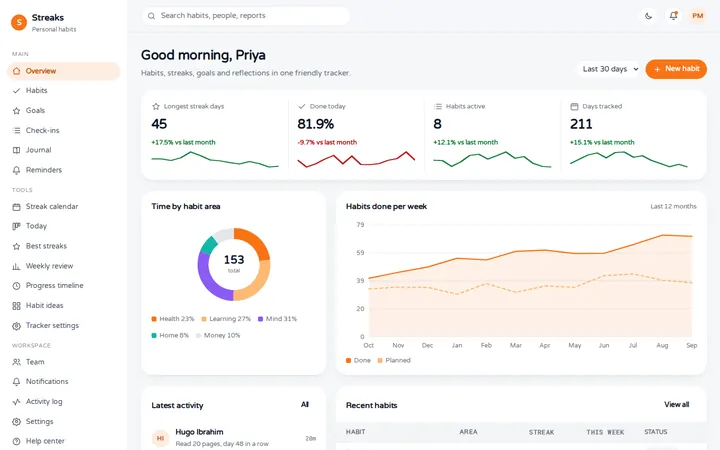
Task: Go to the Overview menu label
Action: tap(41, 71)
